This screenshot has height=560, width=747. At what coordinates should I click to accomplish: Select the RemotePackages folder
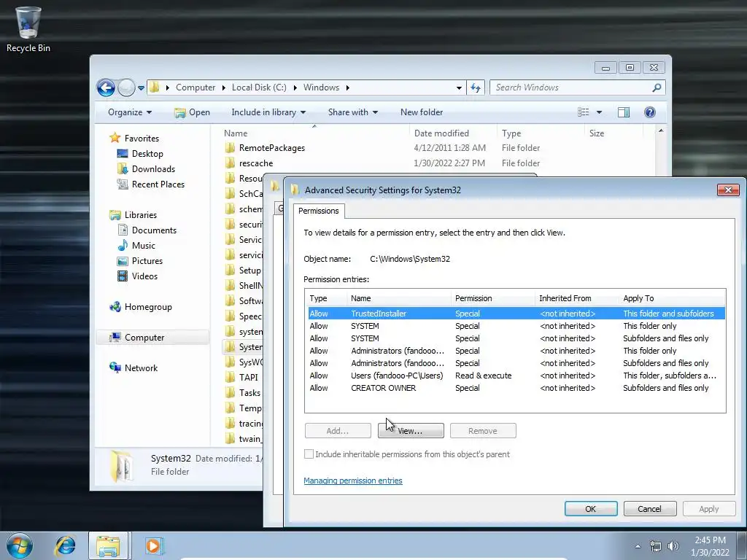[271, 148]
